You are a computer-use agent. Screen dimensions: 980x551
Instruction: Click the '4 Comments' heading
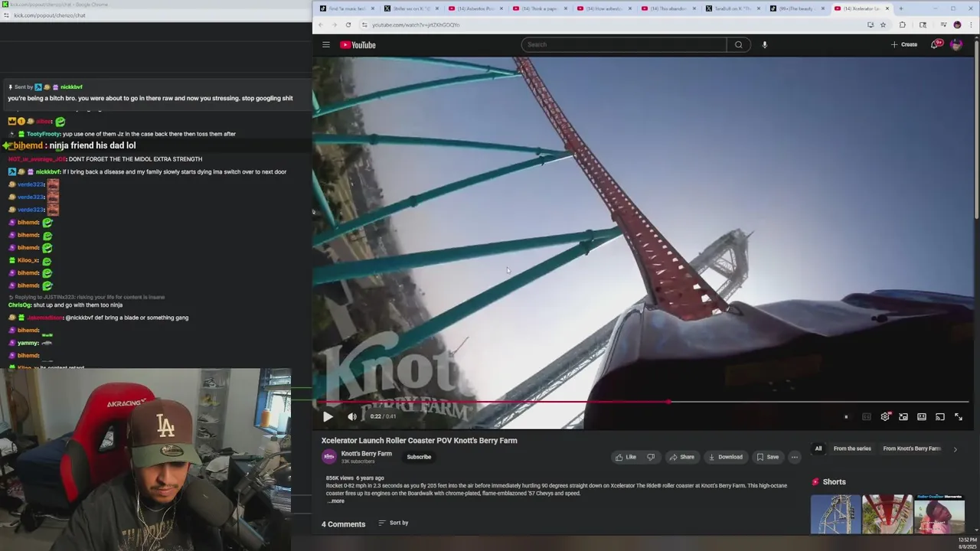[343, 524]
